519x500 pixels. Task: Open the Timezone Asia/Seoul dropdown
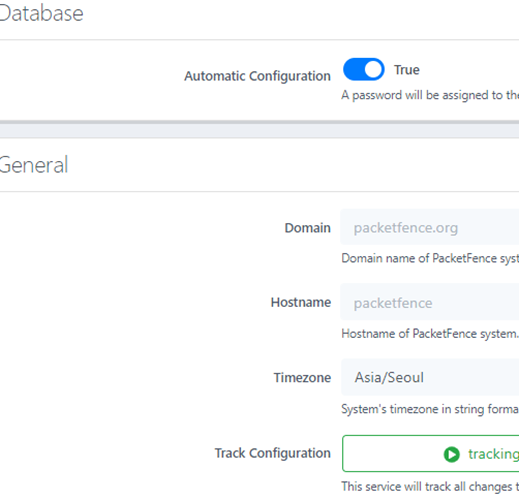[430, 377]
